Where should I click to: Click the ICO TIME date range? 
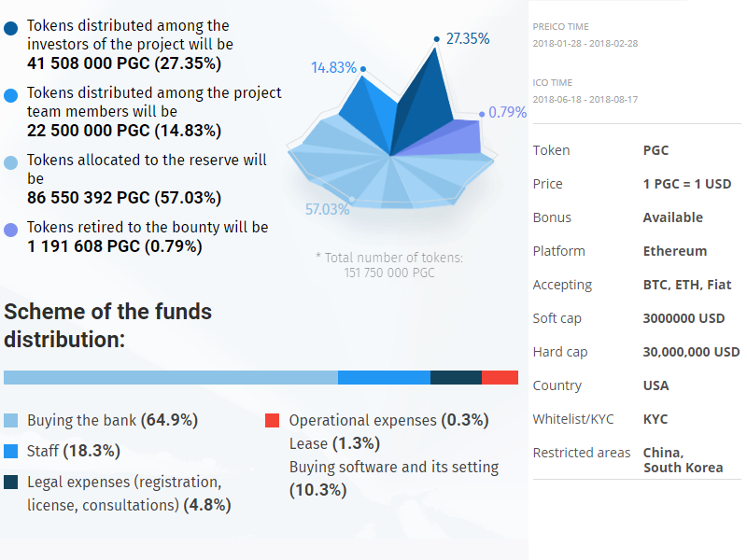585,100
